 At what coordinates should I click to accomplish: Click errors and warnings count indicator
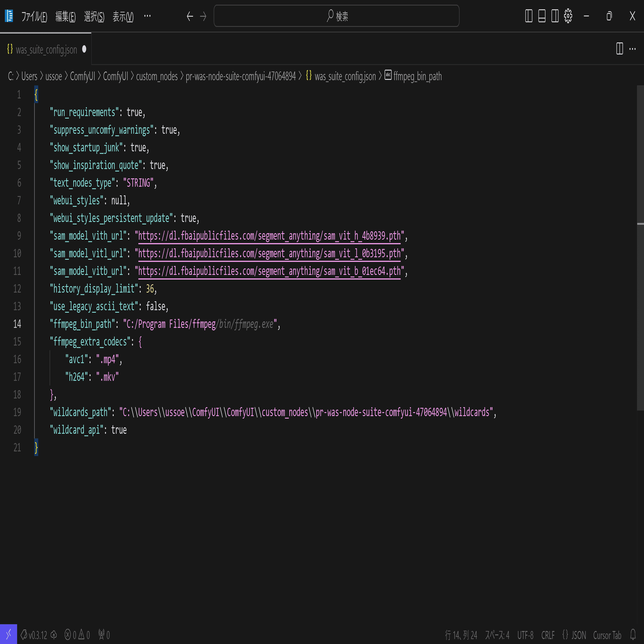(77, 635)
